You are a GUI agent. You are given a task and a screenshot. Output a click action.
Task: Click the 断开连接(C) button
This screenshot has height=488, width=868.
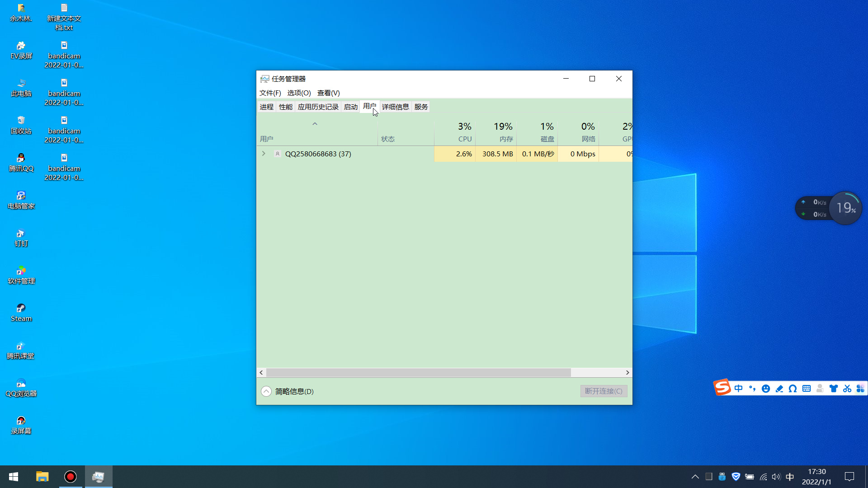(x=604, y=391)
